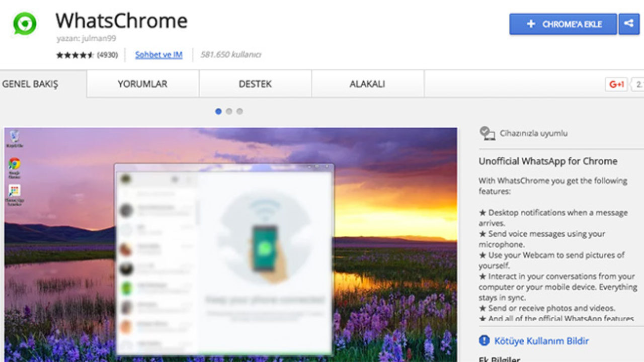Click the CHROME'A EKLE button

coord(563,24)
